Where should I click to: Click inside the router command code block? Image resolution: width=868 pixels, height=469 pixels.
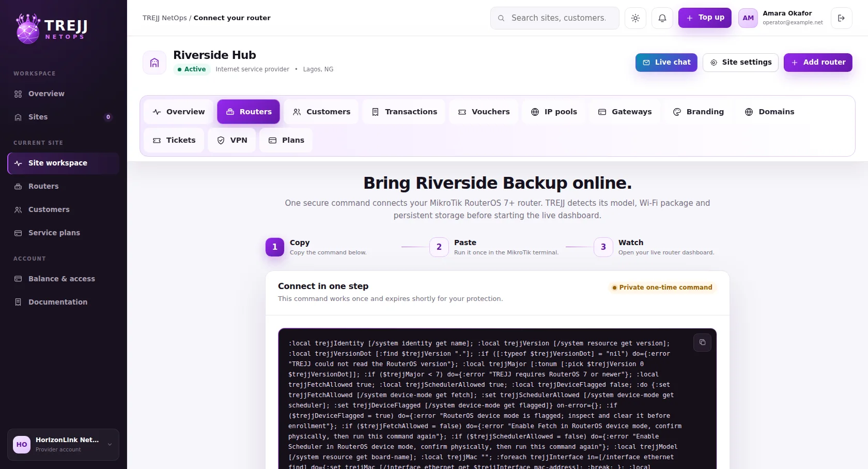[497, 399]
